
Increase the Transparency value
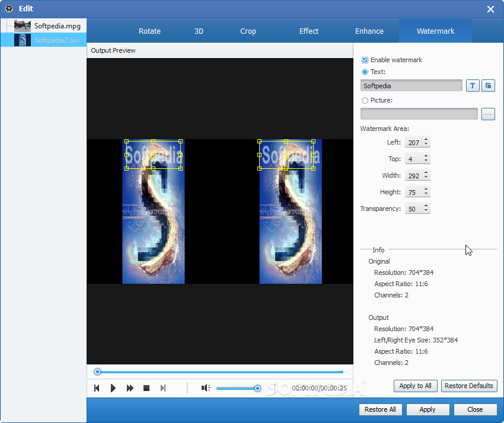click(x=426, y=207)
